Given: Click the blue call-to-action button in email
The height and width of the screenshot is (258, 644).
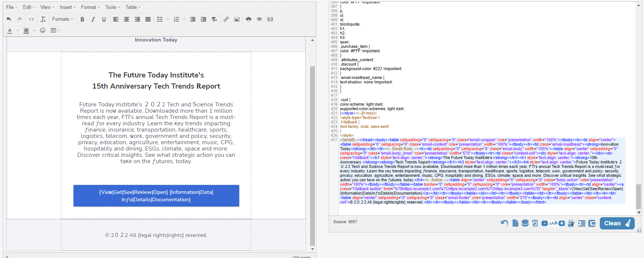Looking at the screenshot, I should [156, 196].
